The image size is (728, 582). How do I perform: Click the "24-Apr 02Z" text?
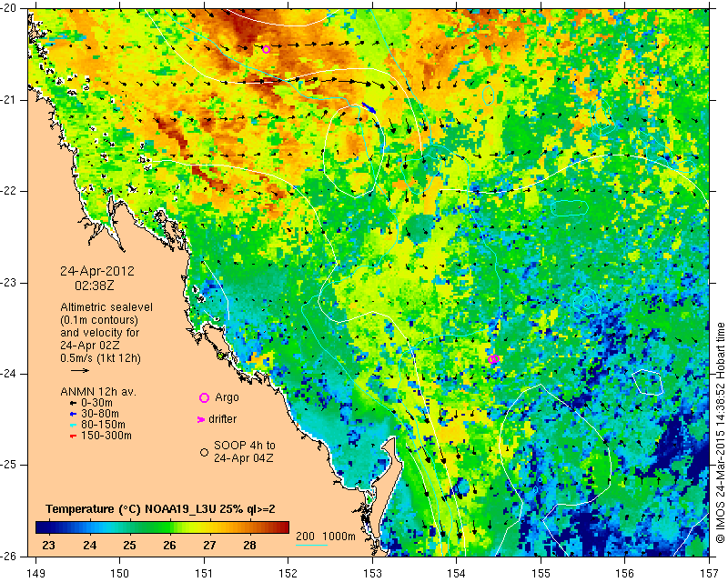89,346
